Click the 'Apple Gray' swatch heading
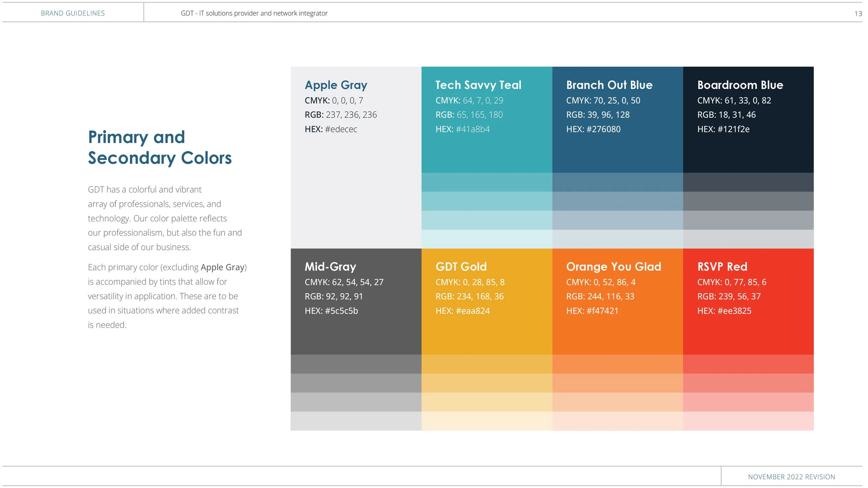Viewport: 868px width, 488px height. point(336,85)
